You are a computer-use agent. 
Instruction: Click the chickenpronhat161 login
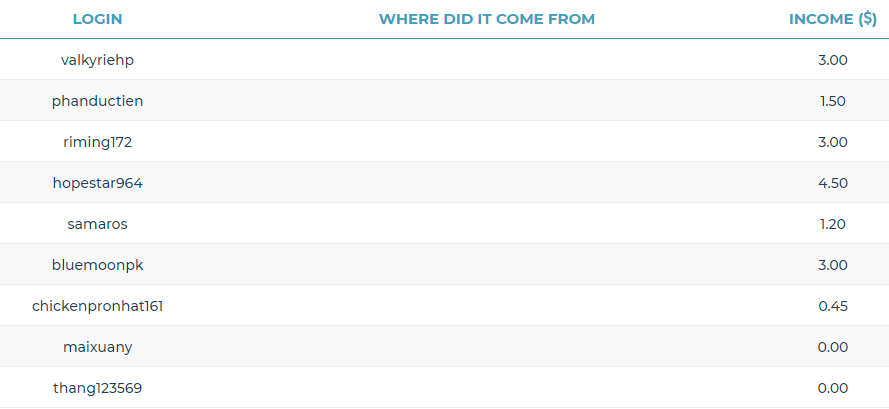97,306
